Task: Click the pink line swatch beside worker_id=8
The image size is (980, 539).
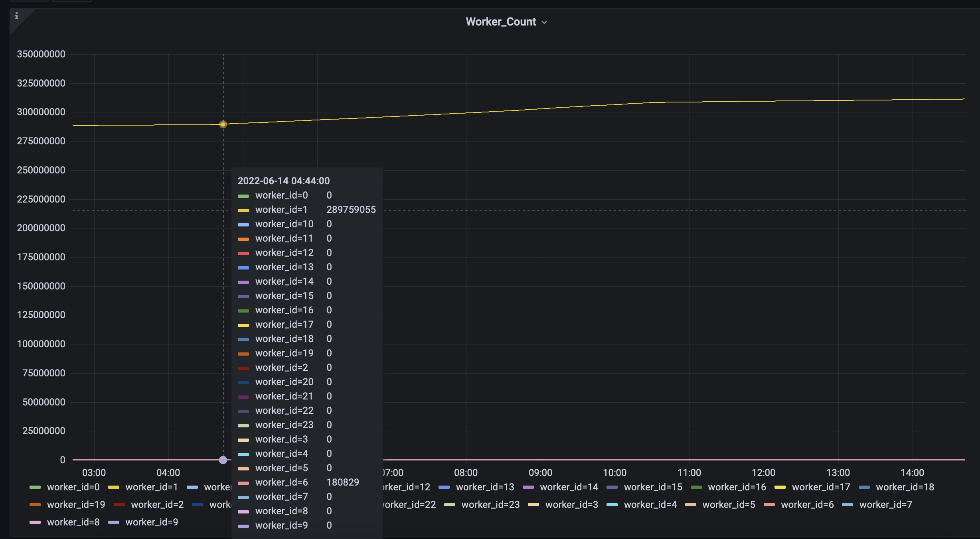Action: [36, 522]
